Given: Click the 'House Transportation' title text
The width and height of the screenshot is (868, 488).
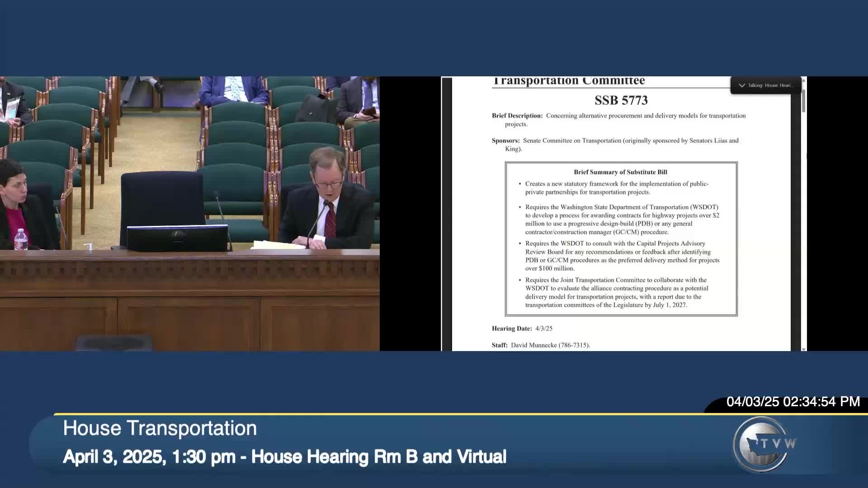Looking at the screenshot, I should click(x=160, y=428).
